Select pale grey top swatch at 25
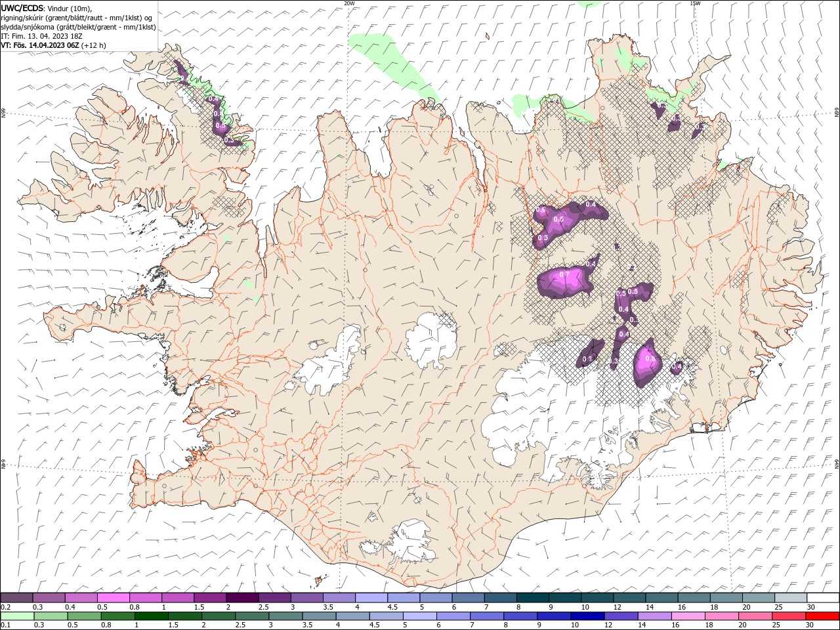 (x=791, y=597)
